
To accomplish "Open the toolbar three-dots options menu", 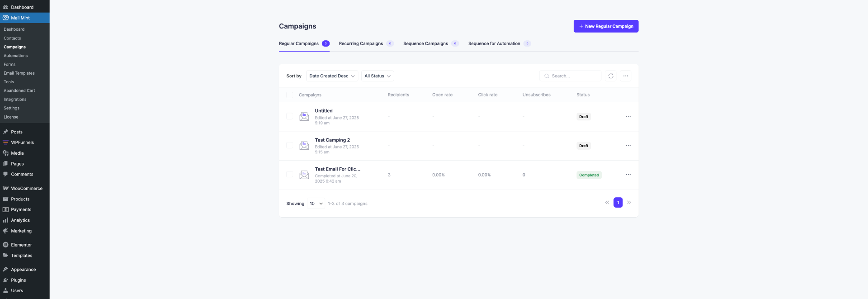I will point(626,76).
